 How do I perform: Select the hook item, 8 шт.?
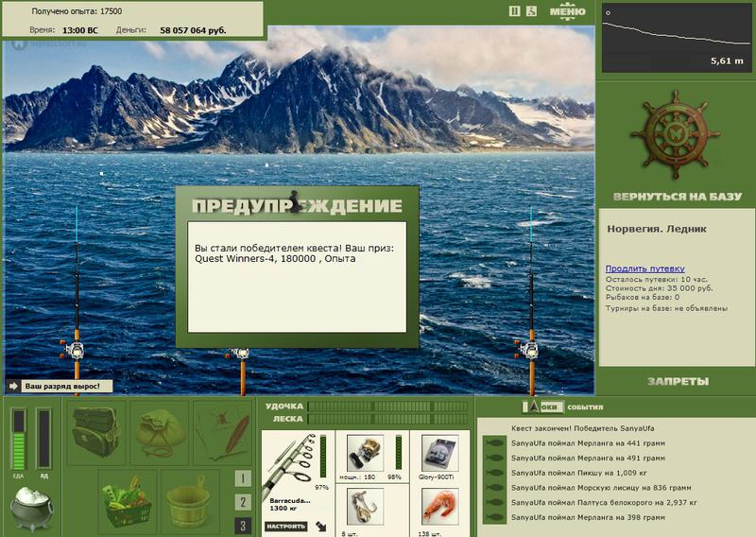pyautogui.click(x=365, y=507)
